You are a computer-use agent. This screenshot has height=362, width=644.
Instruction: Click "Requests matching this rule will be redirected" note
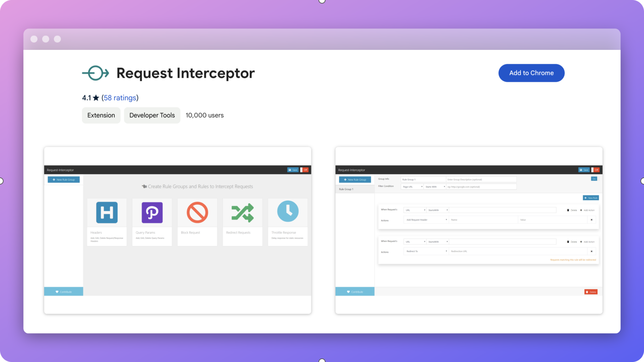coord(573,260)
